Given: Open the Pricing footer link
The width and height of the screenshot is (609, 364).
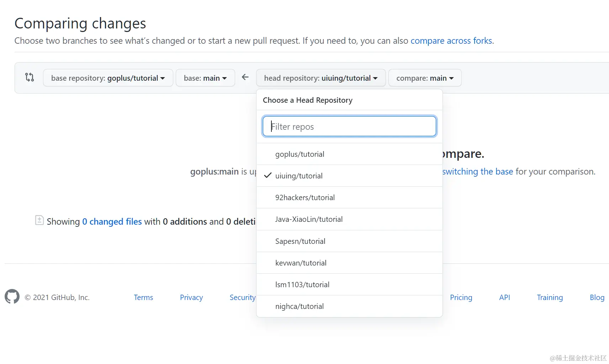Looking at the screenshot, I should [461, 298].
